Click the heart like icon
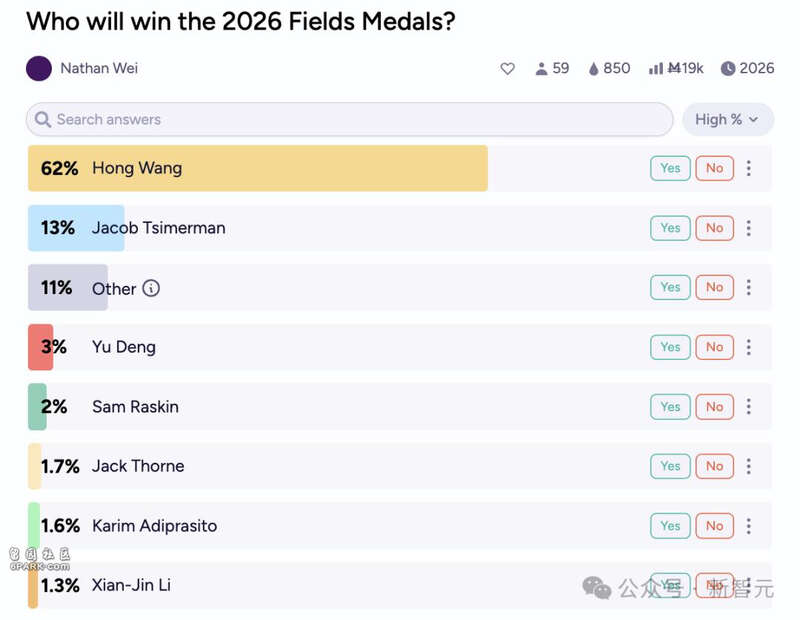The width and height of the screenshot is (800, 620). (507, 69)
